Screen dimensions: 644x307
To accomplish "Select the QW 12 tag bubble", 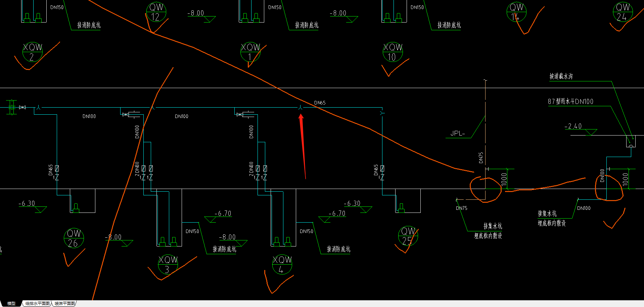I will pos(156,12).
